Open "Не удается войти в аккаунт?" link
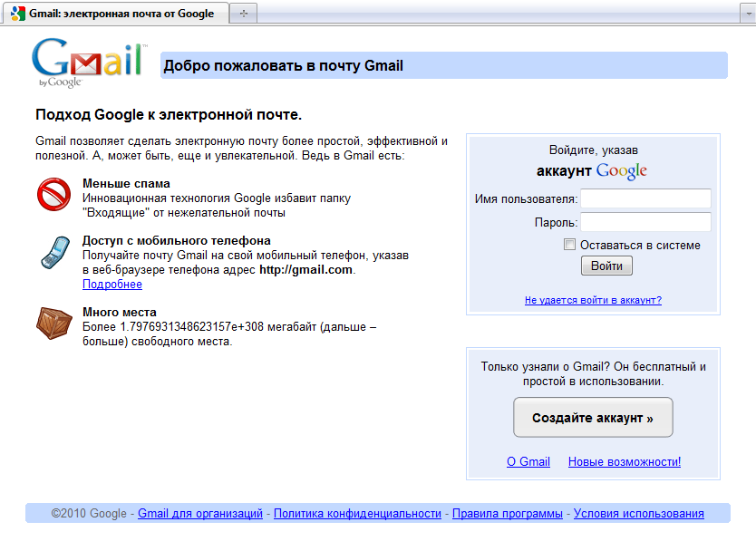This screenshot has height=551, width=756. (593, 300)
